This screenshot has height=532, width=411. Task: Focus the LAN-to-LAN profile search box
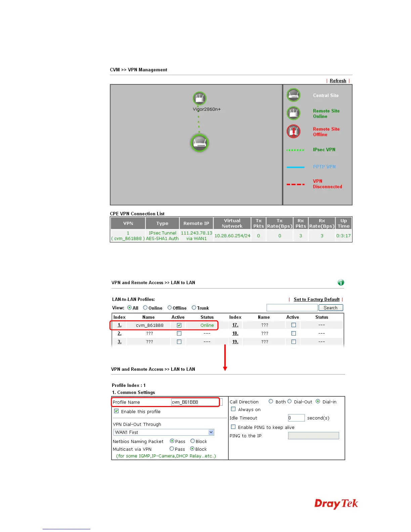[292, 308]
